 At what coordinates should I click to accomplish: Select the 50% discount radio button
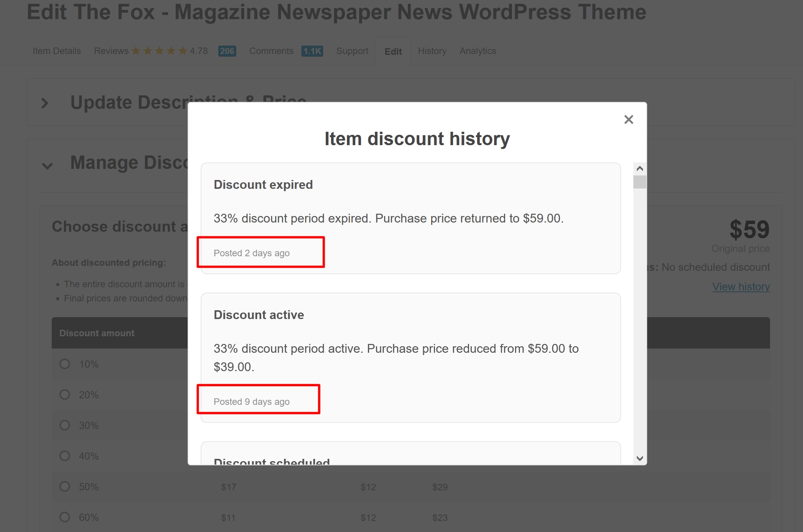click(65, 486)
